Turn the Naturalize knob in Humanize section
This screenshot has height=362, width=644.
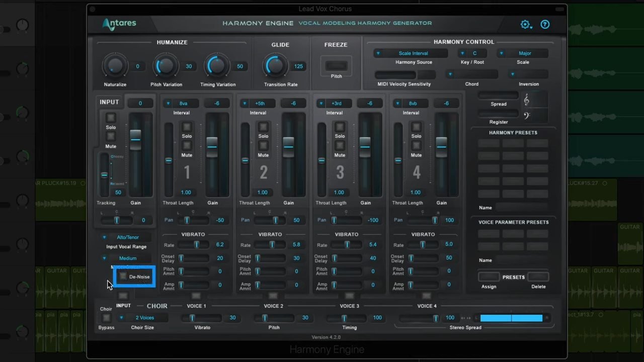click(115, 66)
